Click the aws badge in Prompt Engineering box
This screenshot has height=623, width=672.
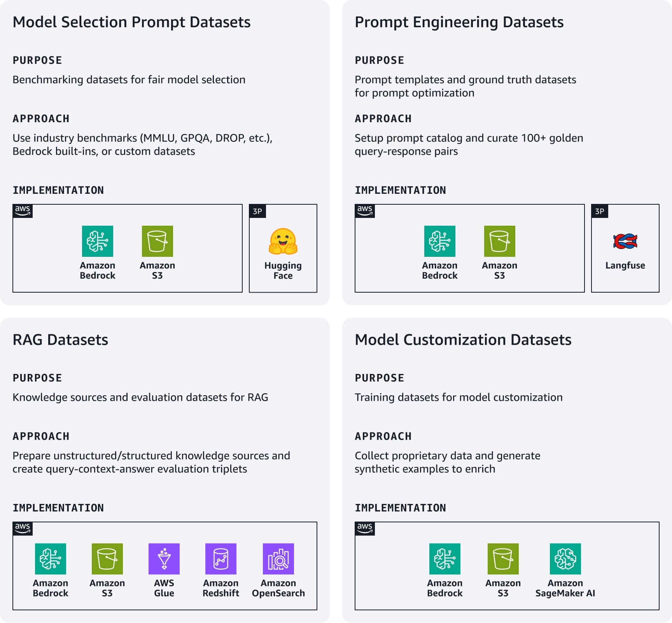point(365,211)
